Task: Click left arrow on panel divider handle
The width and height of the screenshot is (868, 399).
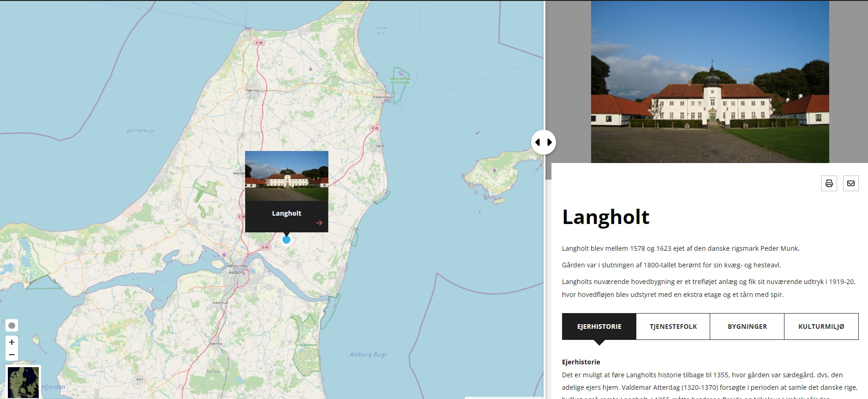Action: (538, 142)
